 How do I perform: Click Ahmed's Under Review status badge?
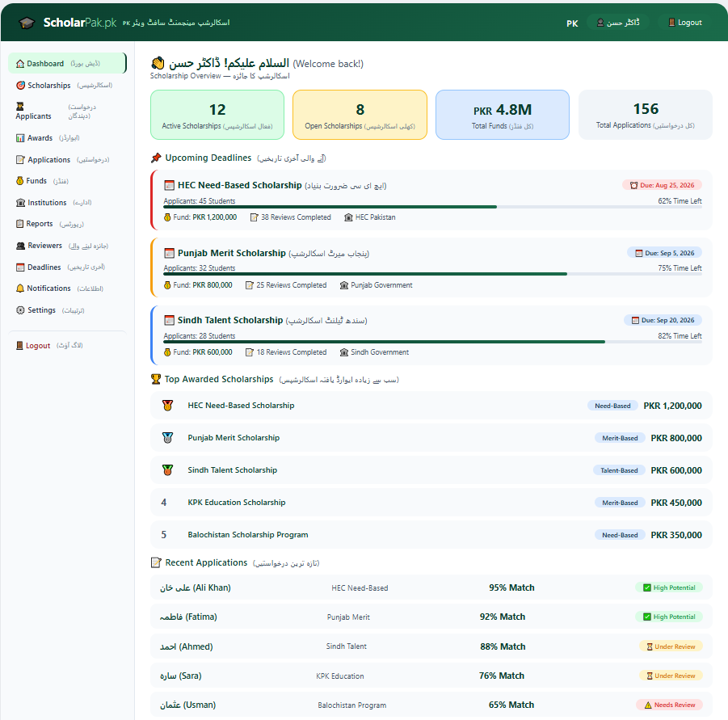coord(671,646)
